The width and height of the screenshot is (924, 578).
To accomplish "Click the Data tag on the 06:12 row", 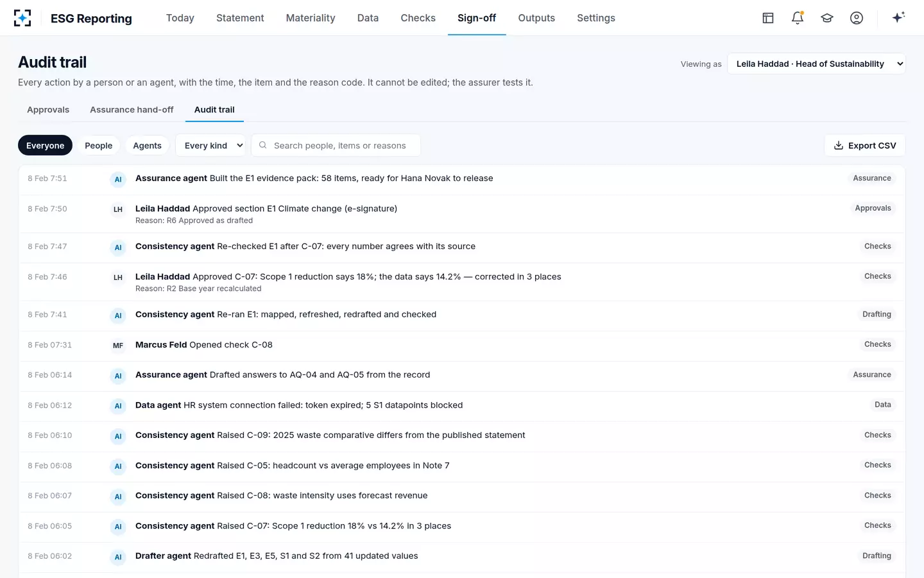I will click(883, 405).
